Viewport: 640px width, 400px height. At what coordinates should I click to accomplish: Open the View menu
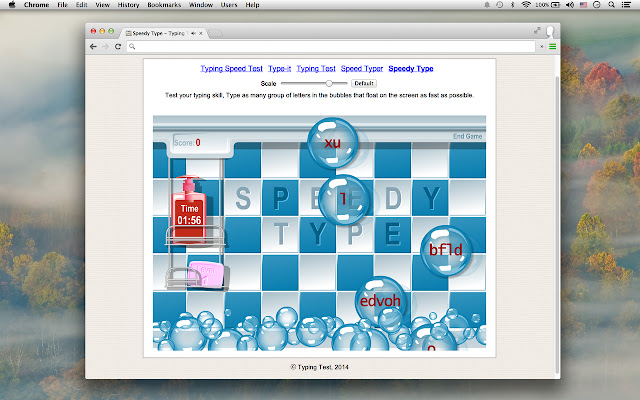click(102, 5)
